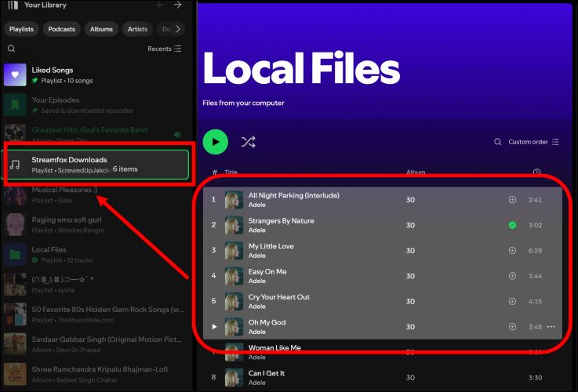Click the plus icon in Your Library
The width and height of the screenshot is (578, 392).
coord(159,5)
